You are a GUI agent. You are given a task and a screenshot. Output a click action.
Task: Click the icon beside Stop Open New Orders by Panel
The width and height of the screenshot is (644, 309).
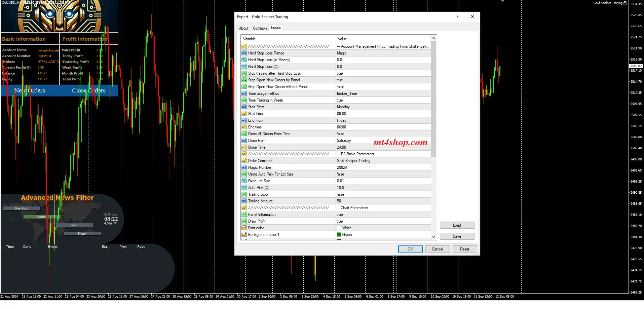[x=244, y=80]
